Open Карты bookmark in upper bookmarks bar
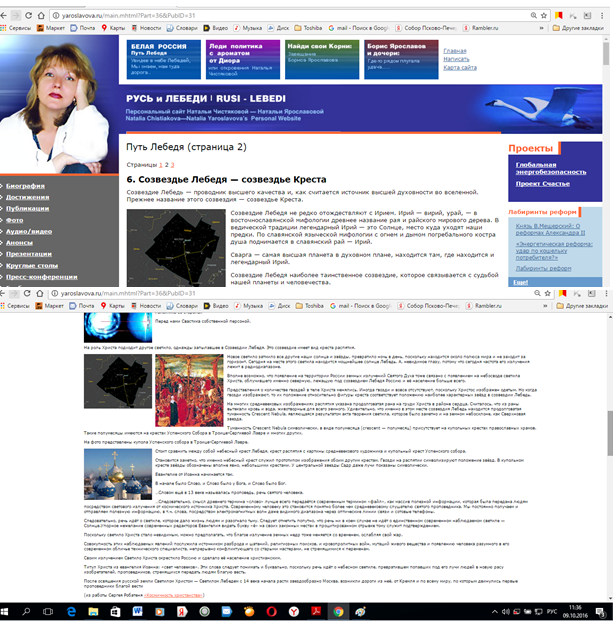 (113, 28)
